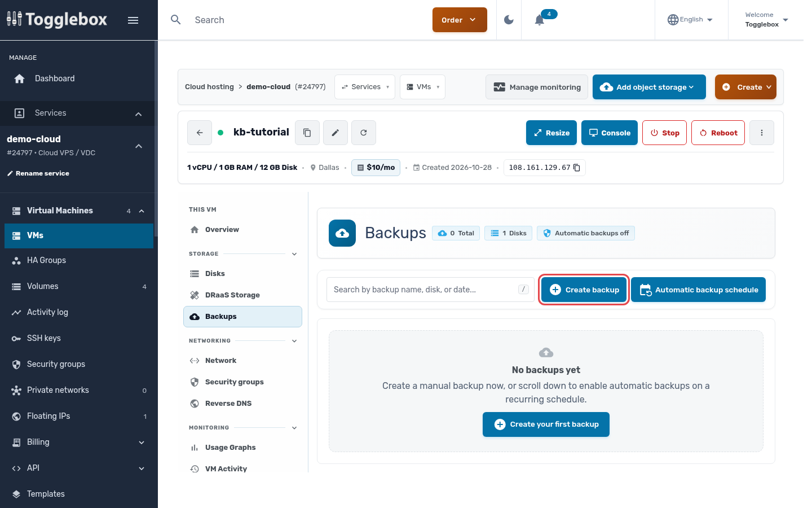The width and height of the screenshot is (812, 508).
Task: Open breadcrumb VMs dropdown
Action: coord(422,87)
